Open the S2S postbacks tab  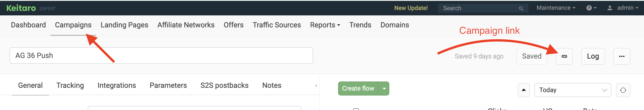point(224,85)
